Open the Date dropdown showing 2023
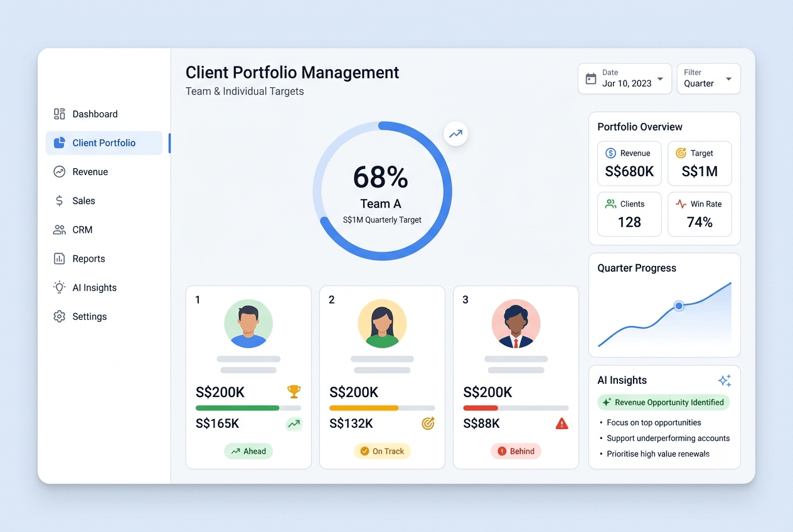This screenshot has height=532, width=793. click(x=625, y=78)
